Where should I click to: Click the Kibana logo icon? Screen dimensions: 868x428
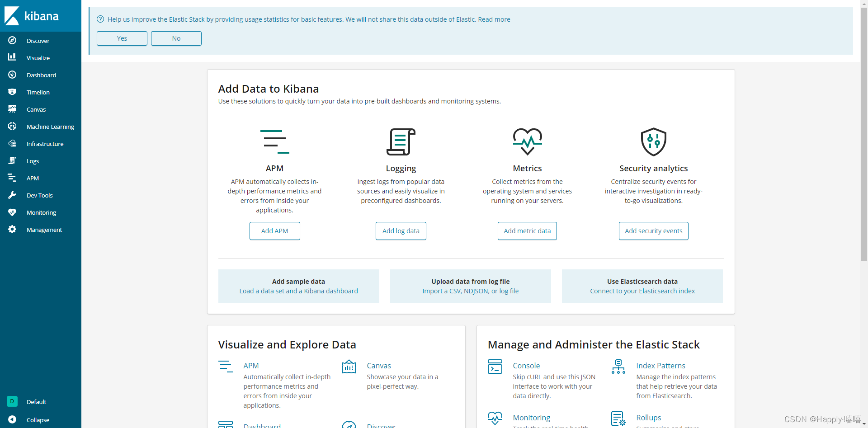coord(12,16)
